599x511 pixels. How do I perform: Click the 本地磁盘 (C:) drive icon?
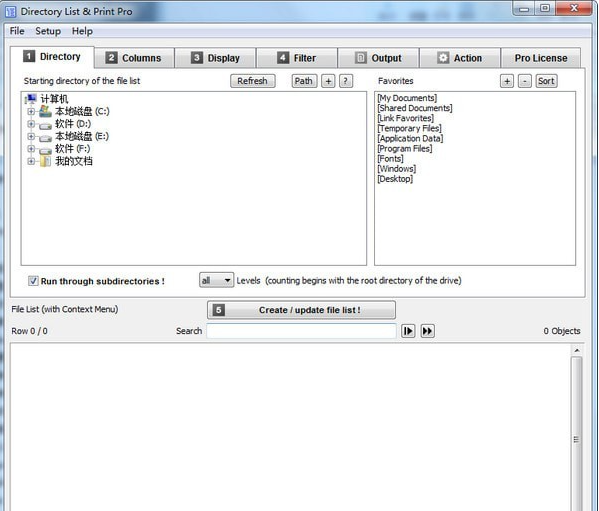point(45,112)
